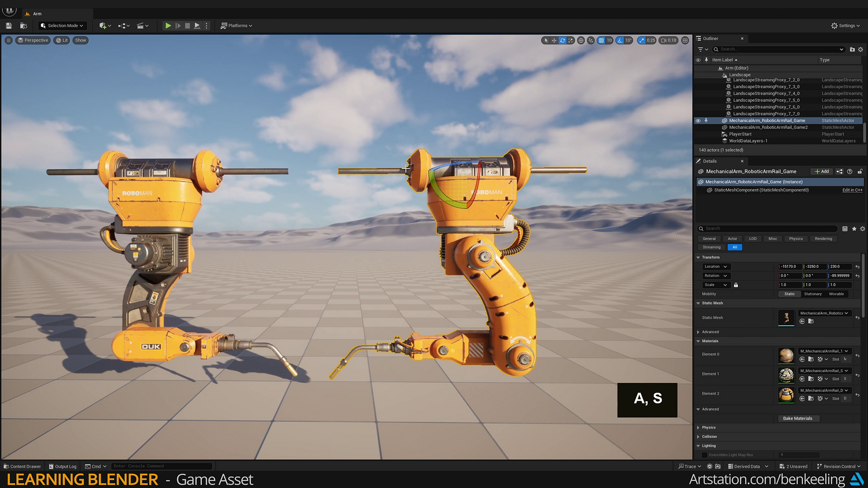The image size is (868, 488).
Task: Toggle rotation angle snapping
Action: pos(620,40)
